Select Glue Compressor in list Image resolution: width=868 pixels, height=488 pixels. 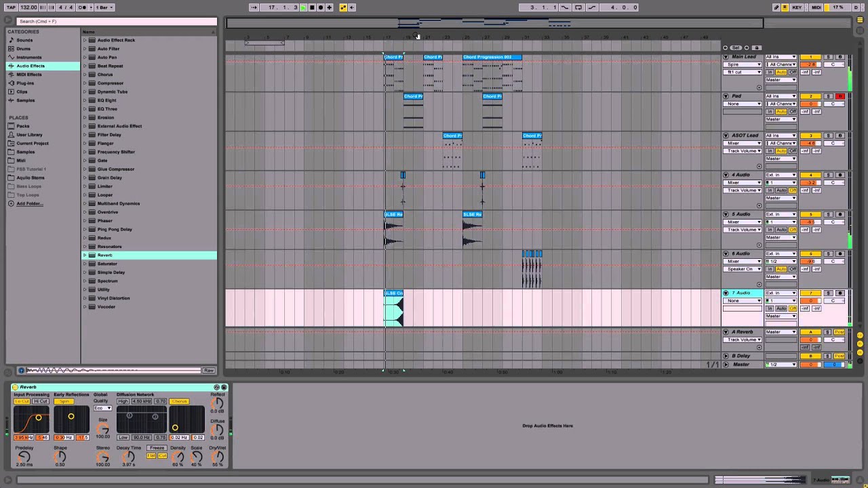tap(116, 169)
